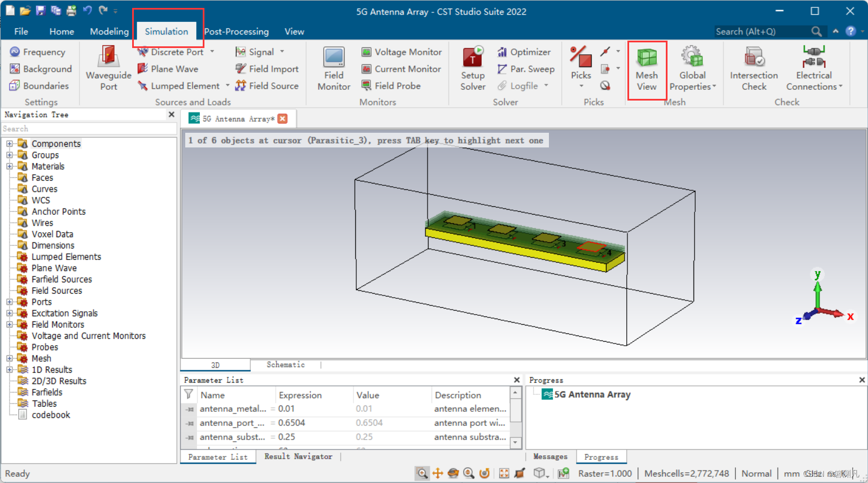The width and height of the screenshot is (868, 483).
Task: Switch to the Messages tab
Action: coord(550,456)
